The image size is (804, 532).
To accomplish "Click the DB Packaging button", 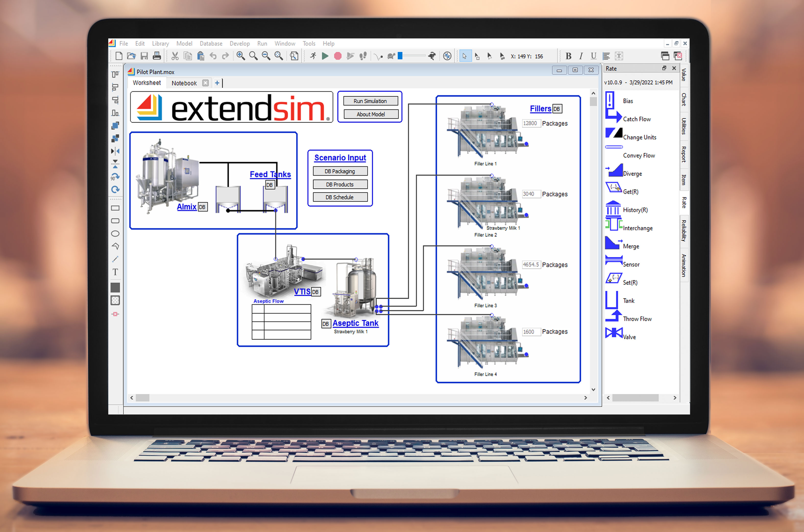I will (340, 171).
